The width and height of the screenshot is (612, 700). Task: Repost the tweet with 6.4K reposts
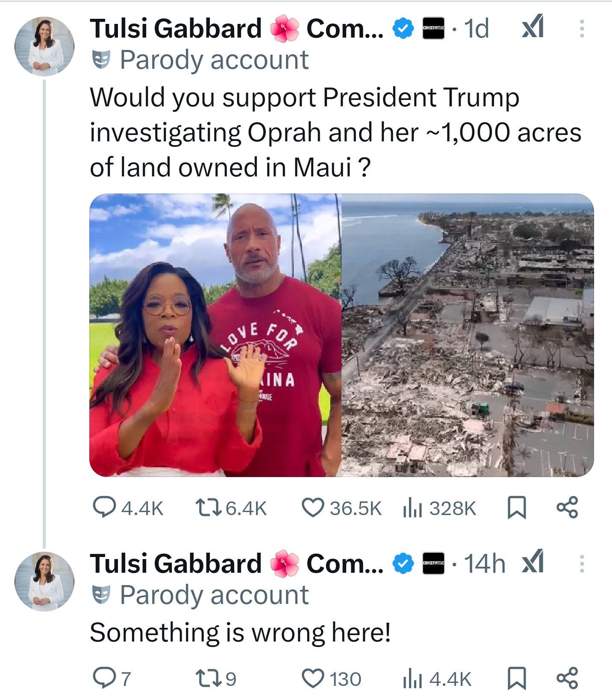[208, 507]
